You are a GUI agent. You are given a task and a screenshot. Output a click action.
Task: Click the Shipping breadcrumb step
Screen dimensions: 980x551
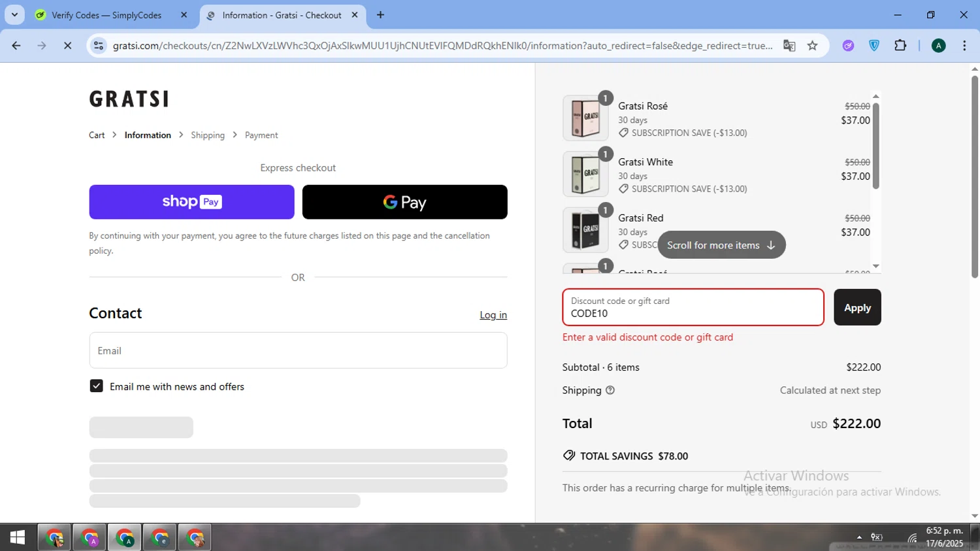[x=208, y=135]
